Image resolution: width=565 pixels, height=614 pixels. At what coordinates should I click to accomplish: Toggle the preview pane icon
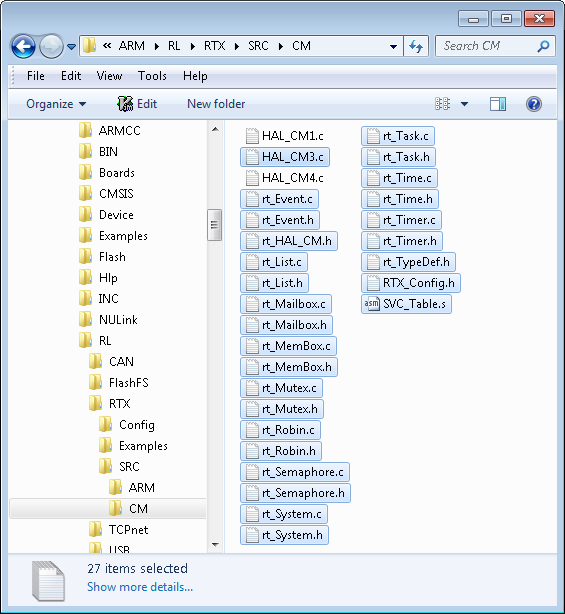point(498,104)
